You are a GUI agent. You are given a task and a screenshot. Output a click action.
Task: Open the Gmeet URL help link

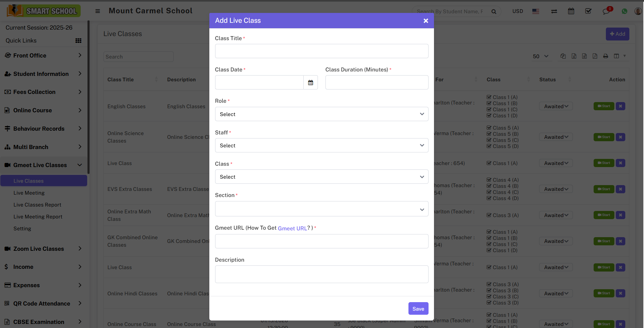click(292, 228)
